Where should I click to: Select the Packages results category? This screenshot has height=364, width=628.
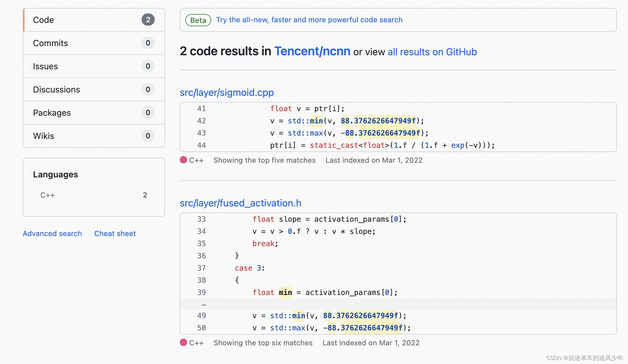[94, 113]
